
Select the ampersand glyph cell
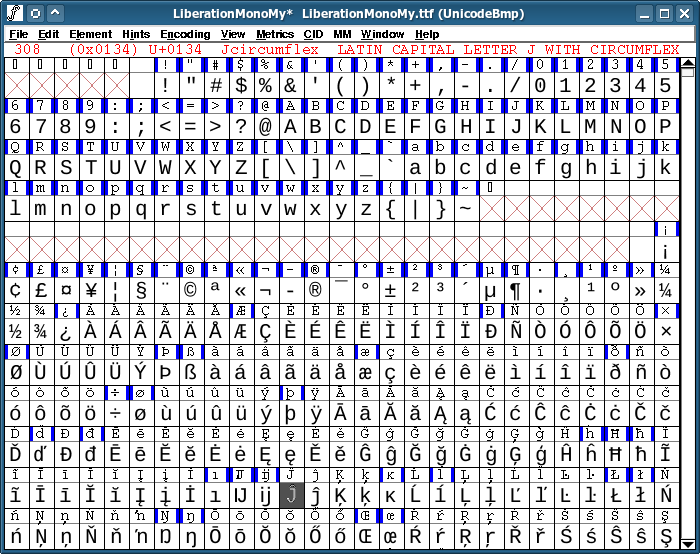291,85
